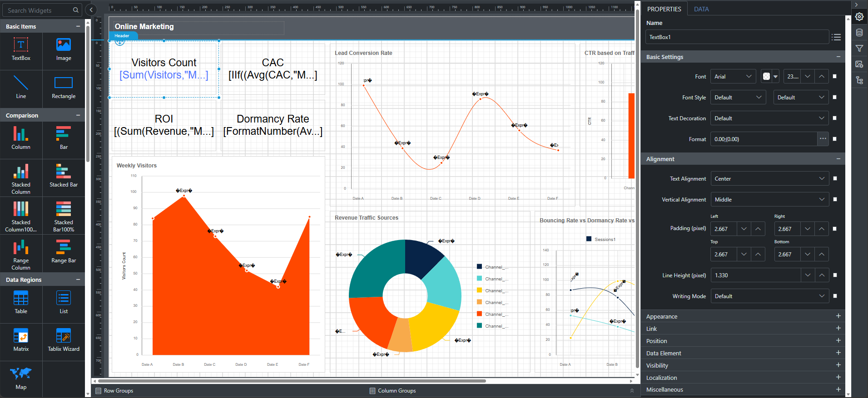
Task: Toggle the Text Decoration property marker square
Action: (835, 118)
